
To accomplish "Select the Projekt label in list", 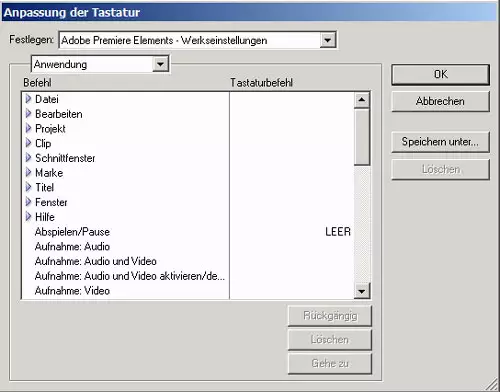I will click(x=50, y=129).
